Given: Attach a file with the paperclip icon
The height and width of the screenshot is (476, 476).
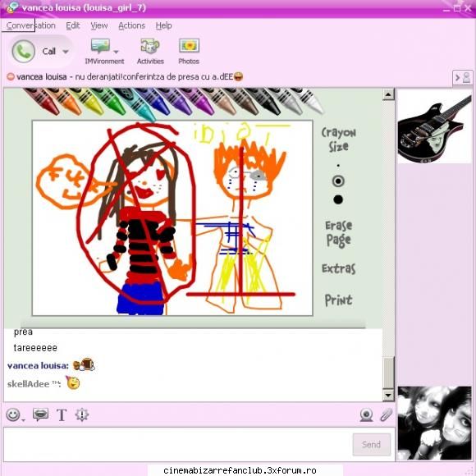Looking at the screenshot, I should tap(387, 415).
